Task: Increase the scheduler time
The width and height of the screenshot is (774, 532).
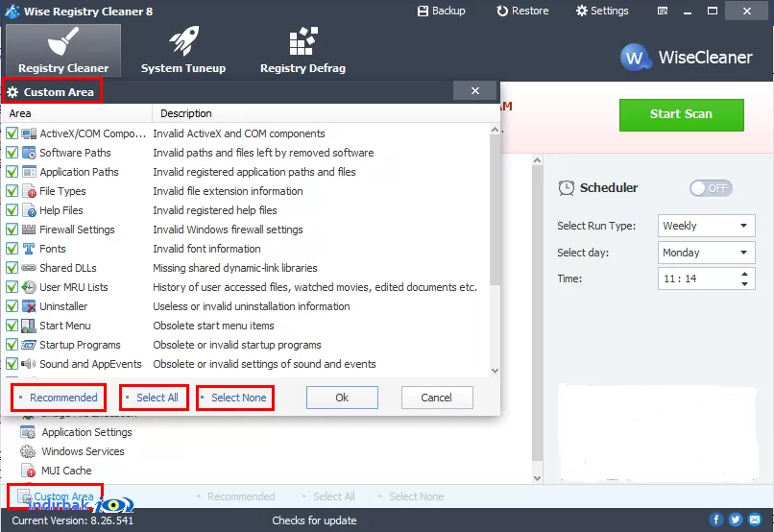Action: (745, 274)
